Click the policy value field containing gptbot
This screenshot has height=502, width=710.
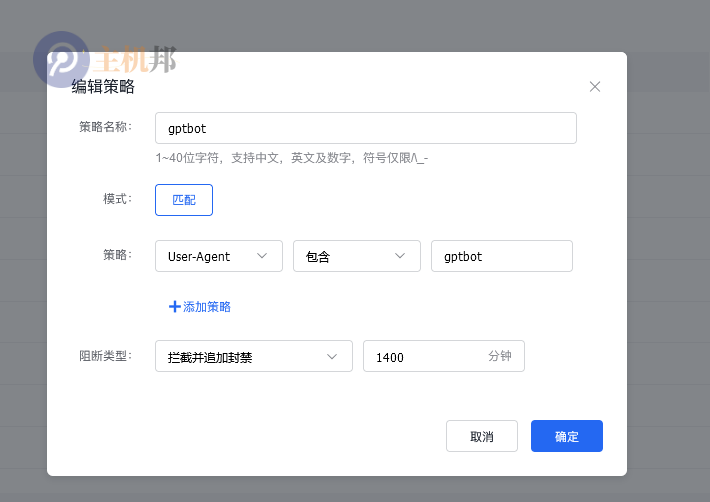(x=502, y=256)
